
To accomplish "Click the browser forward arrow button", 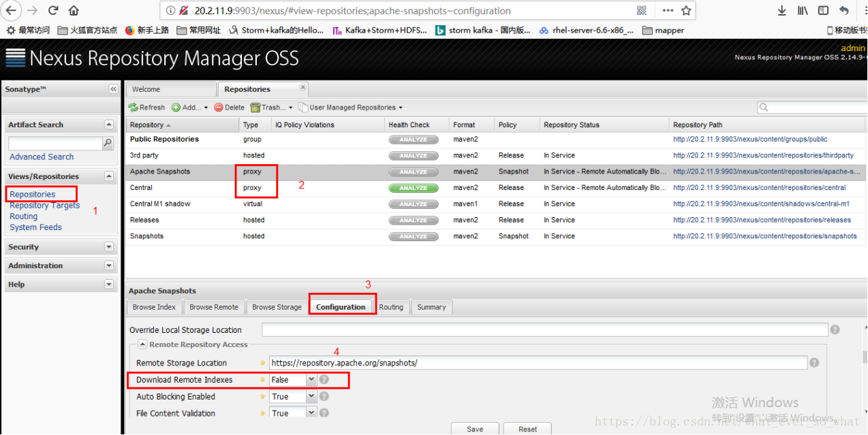I will (32, 10).
